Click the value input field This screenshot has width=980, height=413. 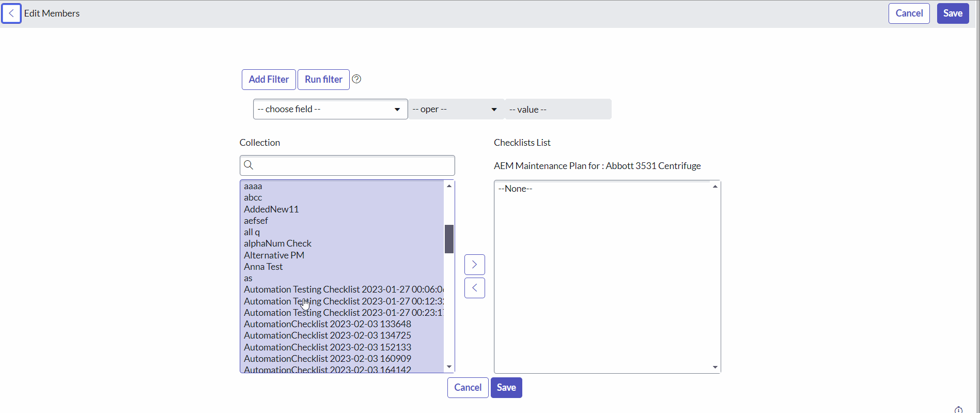[x=558, y=109]
